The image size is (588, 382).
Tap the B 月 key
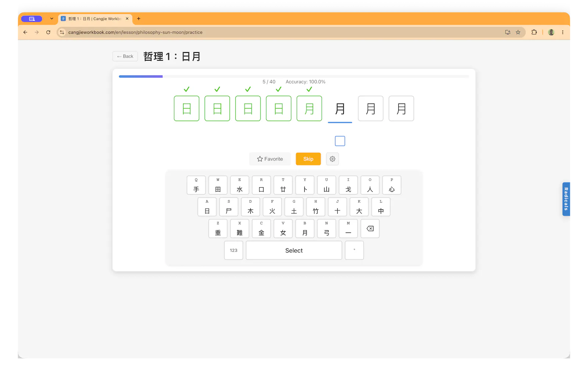[305, 228]
